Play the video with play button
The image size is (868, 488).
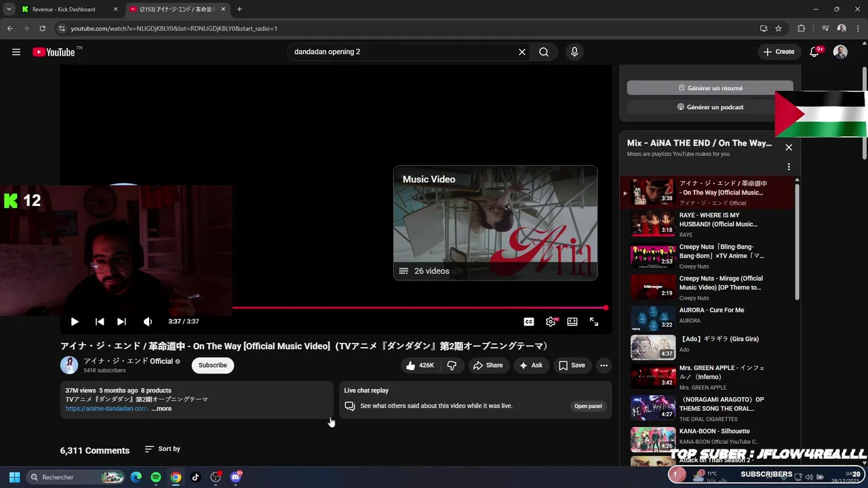tap(75, 322)
